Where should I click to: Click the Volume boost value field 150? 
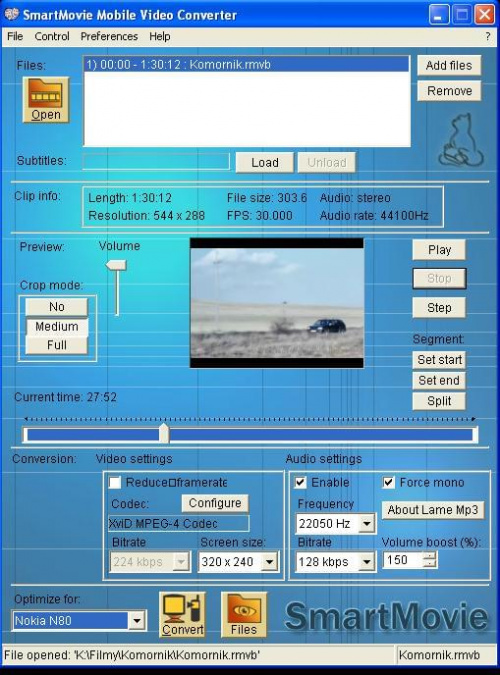pos(403,560)
